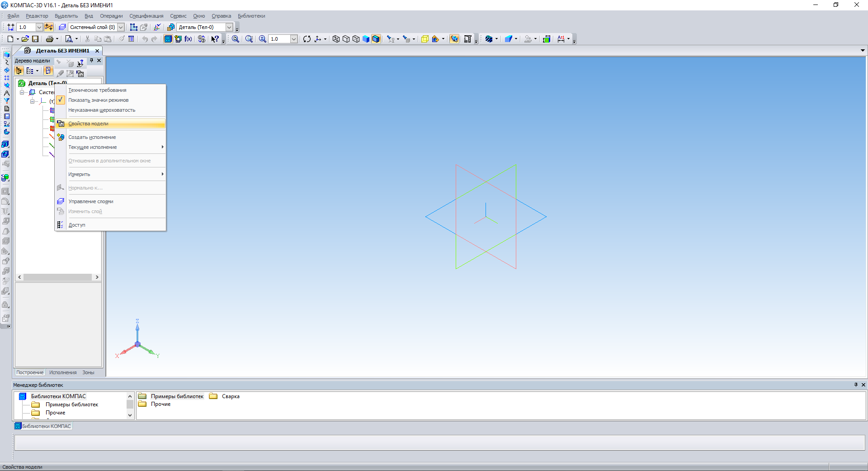Click the Rebuild rotating arrows icon
This screenshot has width=868, height=471.
307,39
